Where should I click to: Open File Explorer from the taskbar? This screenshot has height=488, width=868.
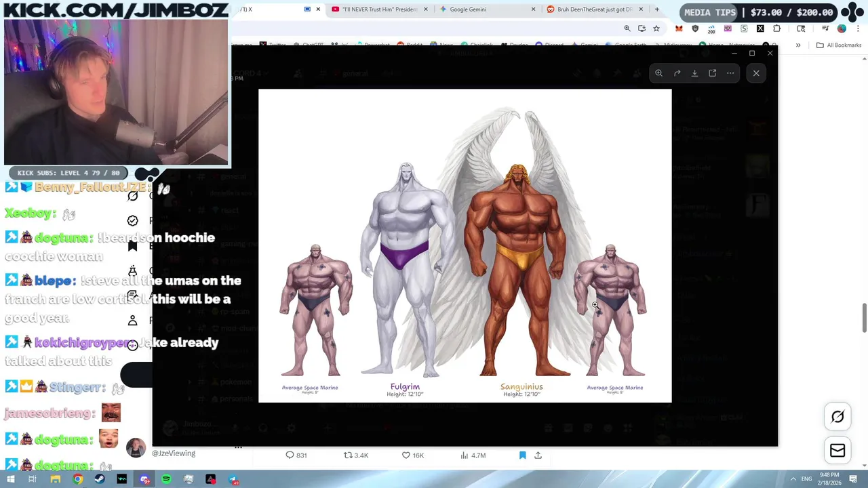click(56, 479)
